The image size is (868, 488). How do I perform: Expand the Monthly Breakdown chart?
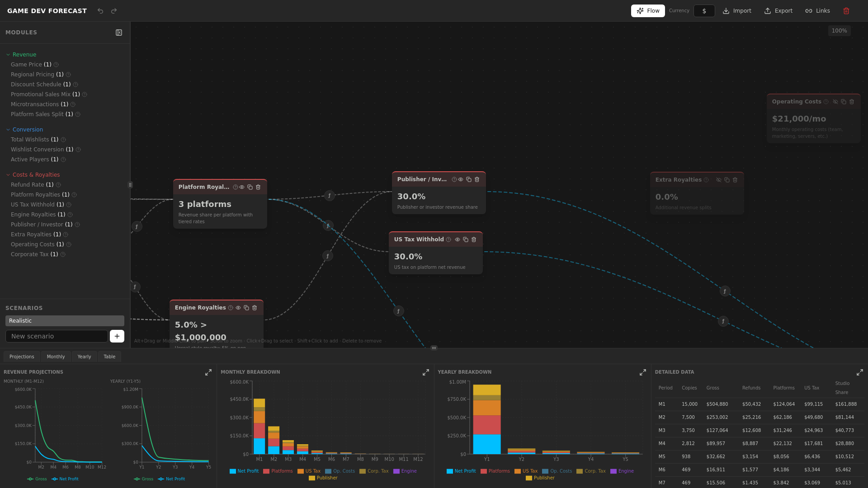click(426, 372)
